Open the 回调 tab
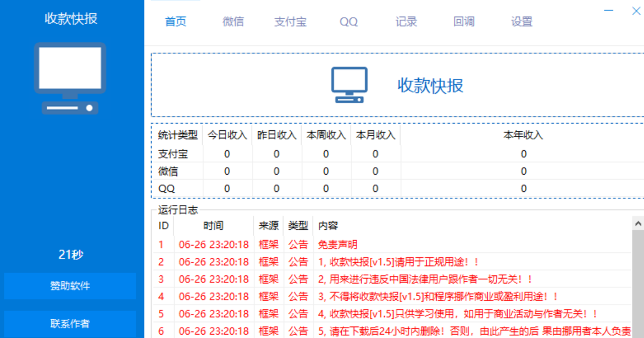644x338 pixels. click(464, 22)
